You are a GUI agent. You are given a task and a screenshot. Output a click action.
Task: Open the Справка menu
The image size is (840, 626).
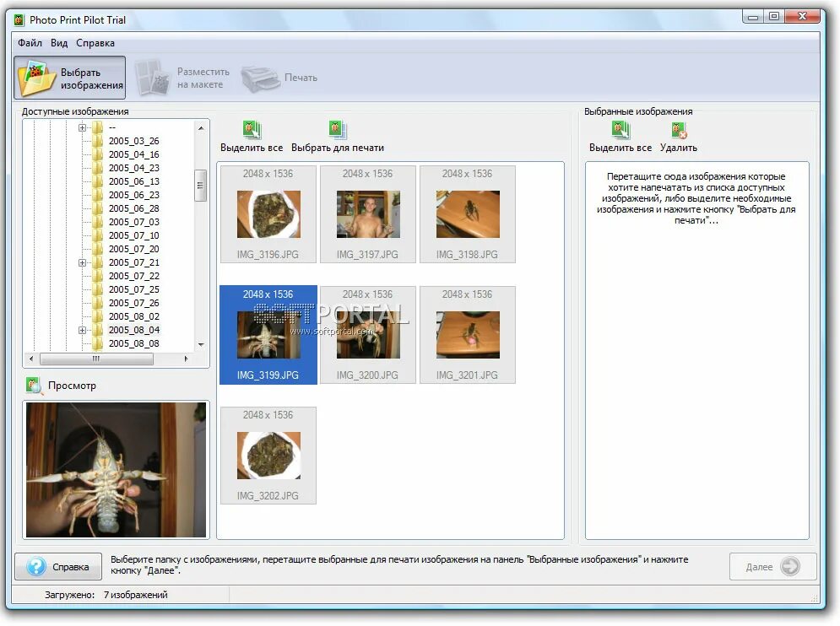[x=95, y=43]
